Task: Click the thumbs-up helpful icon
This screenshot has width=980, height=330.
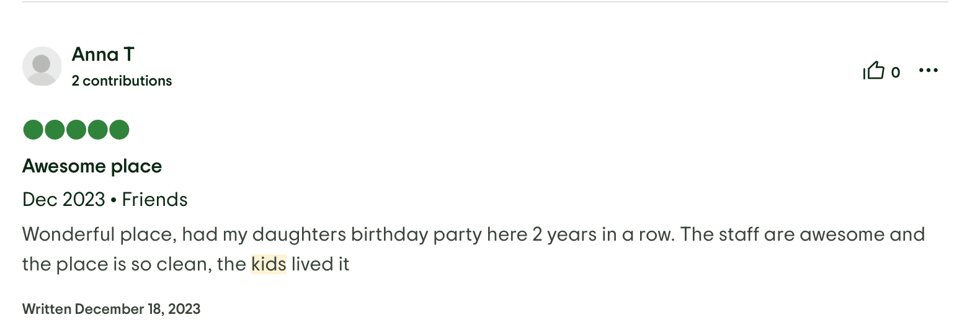Action: [873, 71]
